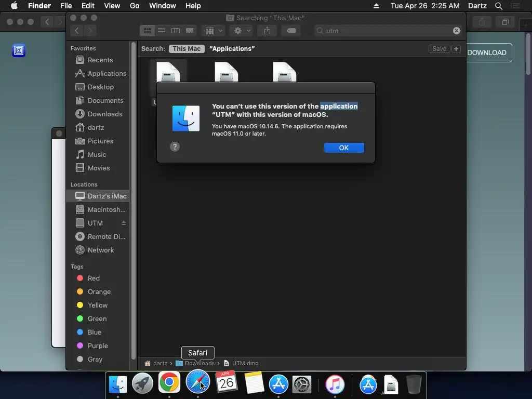This screenshot has width=532, height=399.
Task: Click the edit tags toolbar button
Action: tap(291, 31)
